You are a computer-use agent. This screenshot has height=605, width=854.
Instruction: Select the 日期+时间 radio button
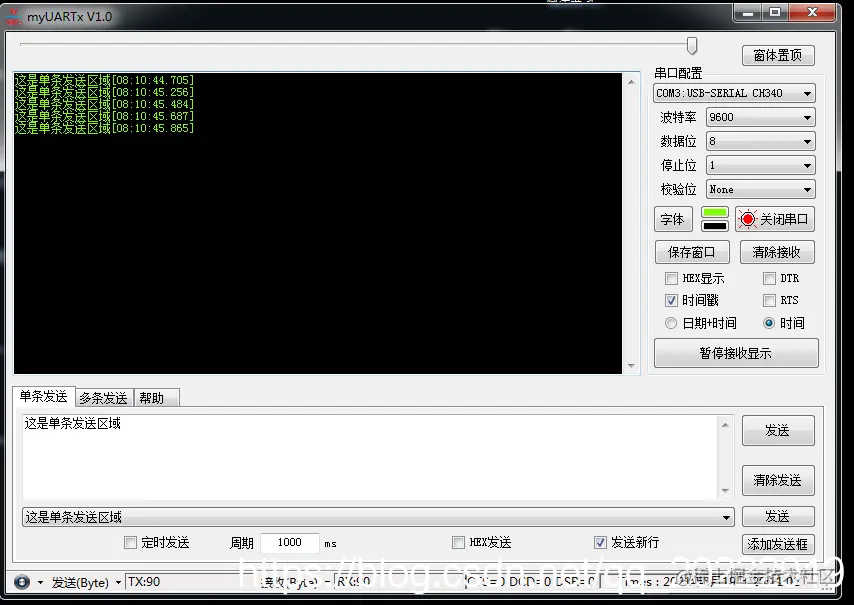pos(671,323)
